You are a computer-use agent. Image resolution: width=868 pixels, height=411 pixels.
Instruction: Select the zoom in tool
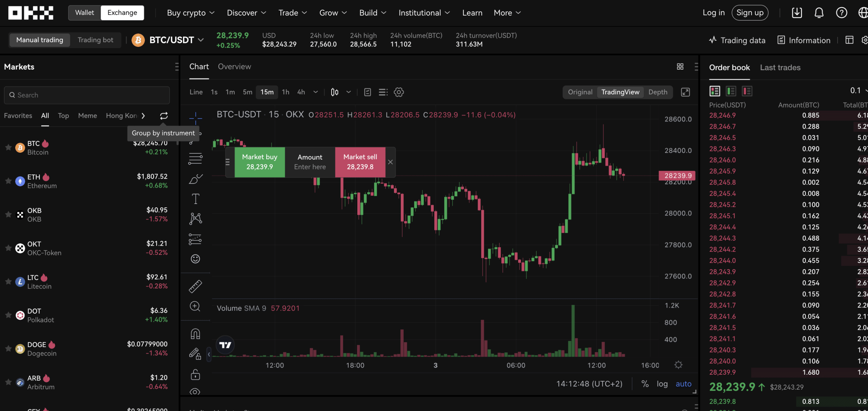(195, 306)
